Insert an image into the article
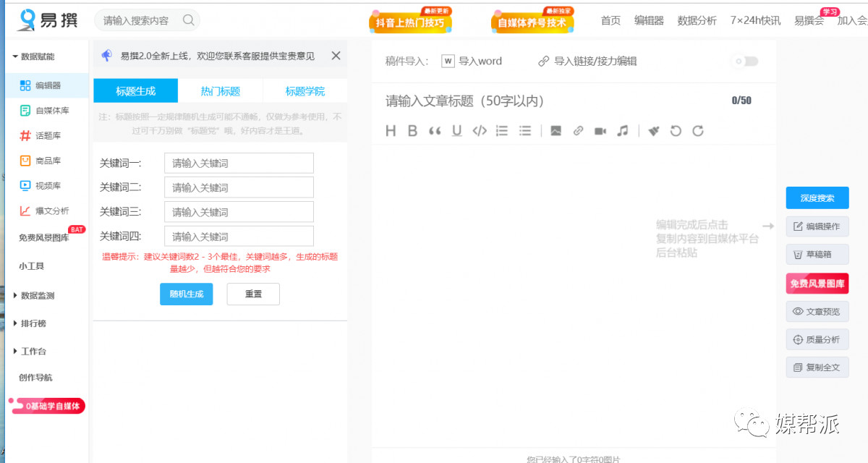This screenshot has width=868, height=463. pos(556,131)
